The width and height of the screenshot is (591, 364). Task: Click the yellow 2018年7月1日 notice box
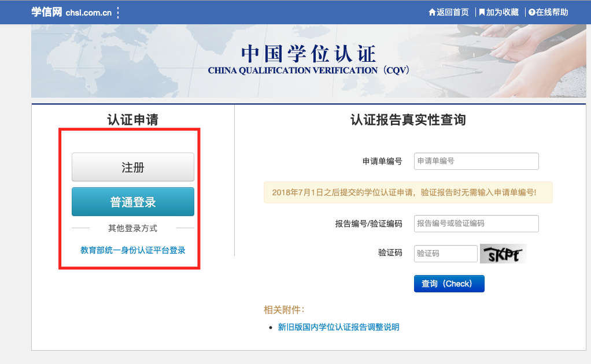click(408, 192)
